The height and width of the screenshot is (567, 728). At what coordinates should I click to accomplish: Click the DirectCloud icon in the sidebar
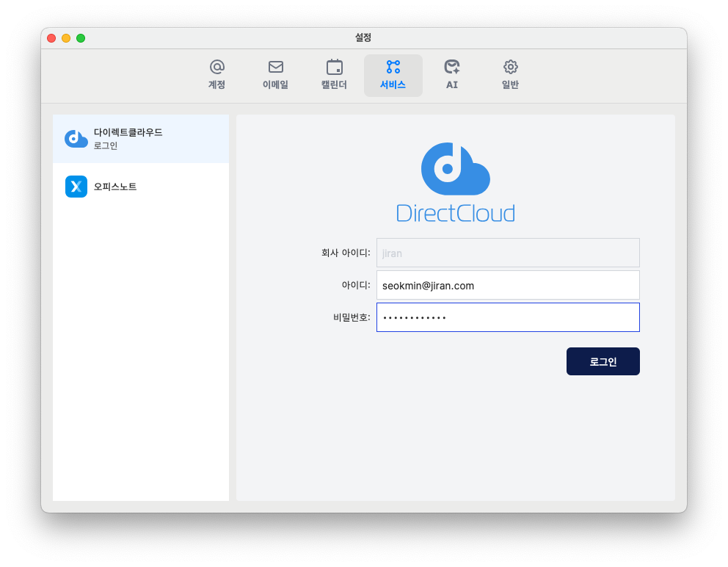pos(76,139)
